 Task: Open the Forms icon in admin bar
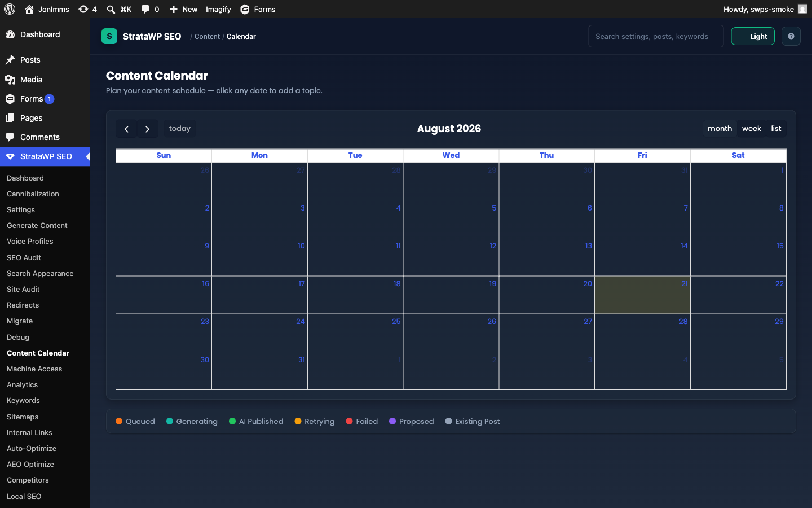tap(245, 9)
